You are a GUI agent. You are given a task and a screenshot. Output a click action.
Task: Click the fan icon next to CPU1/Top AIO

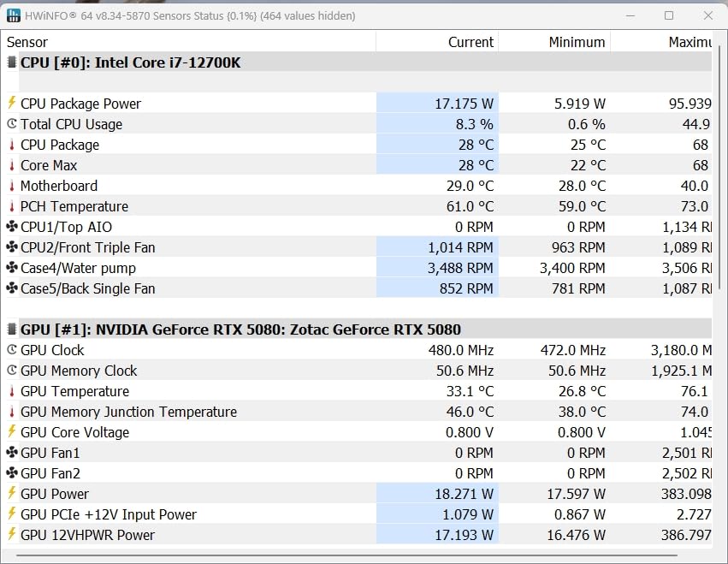12,226
